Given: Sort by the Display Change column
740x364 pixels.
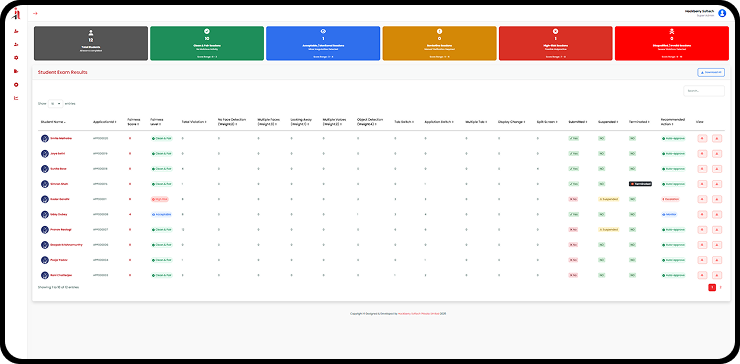Looking at the screenshot, I should tap(512, 122).
